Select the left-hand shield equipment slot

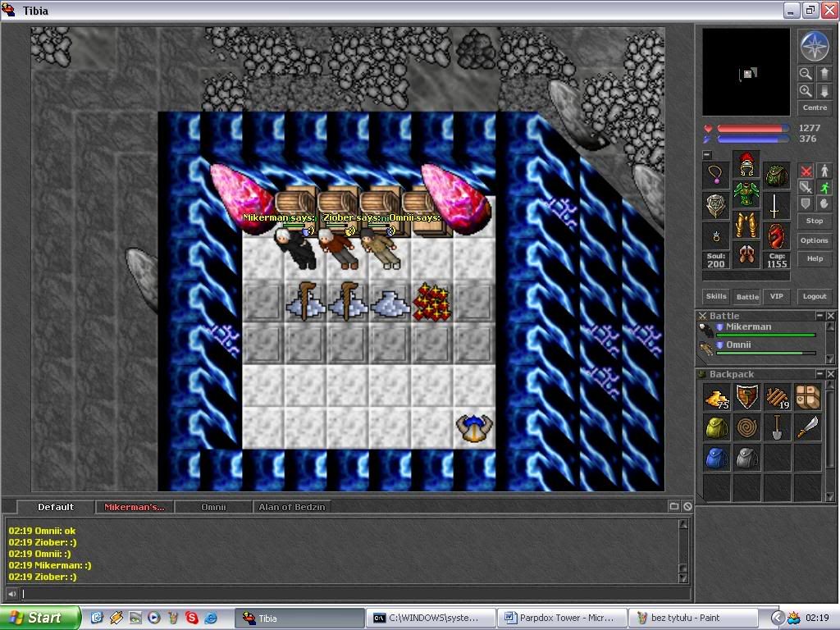click(x=716, y=206)
